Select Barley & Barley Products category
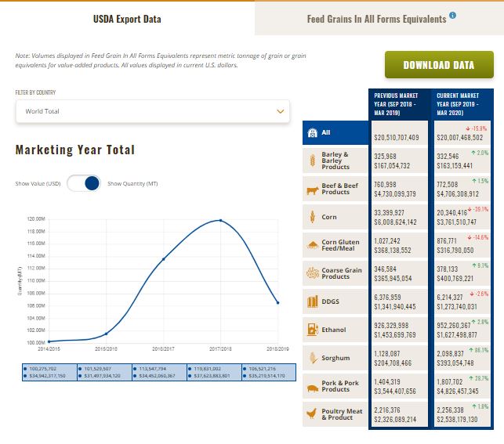The image size is (504, 444). 335,161
